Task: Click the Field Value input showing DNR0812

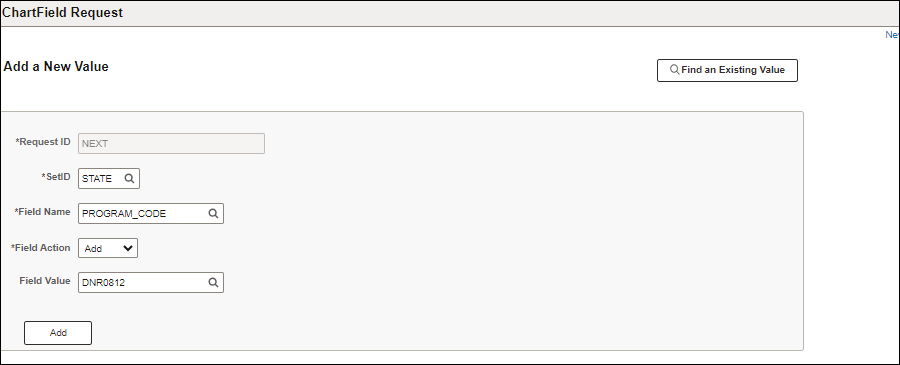Action: point(143,282)
